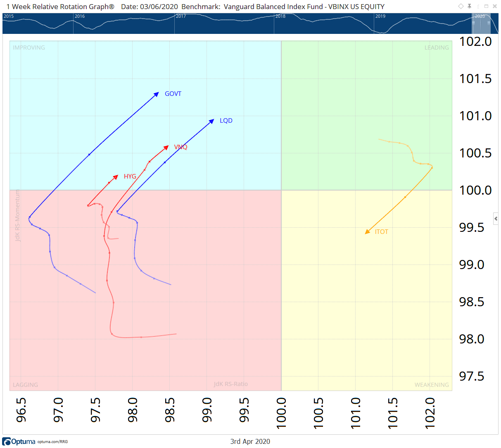
Task: Click the WEAKENING quadrant label
Action: [x=432, y=384]
